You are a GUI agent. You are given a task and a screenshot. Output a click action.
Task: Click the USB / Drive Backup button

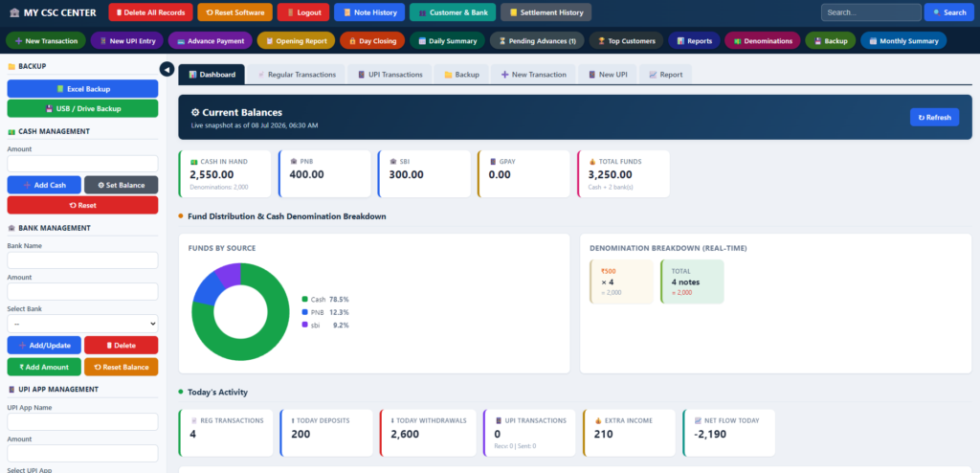coord(82,108)
